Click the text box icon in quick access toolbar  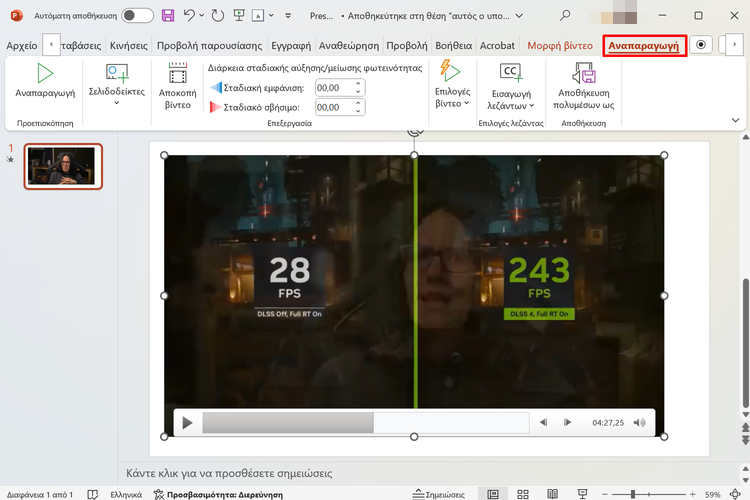point(258,16)
